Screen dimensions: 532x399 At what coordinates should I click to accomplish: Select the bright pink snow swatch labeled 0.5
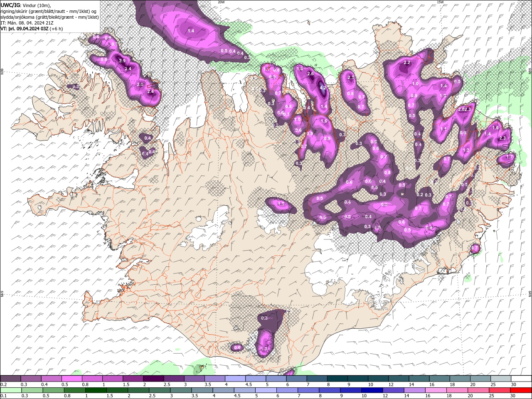pos(72,379)
